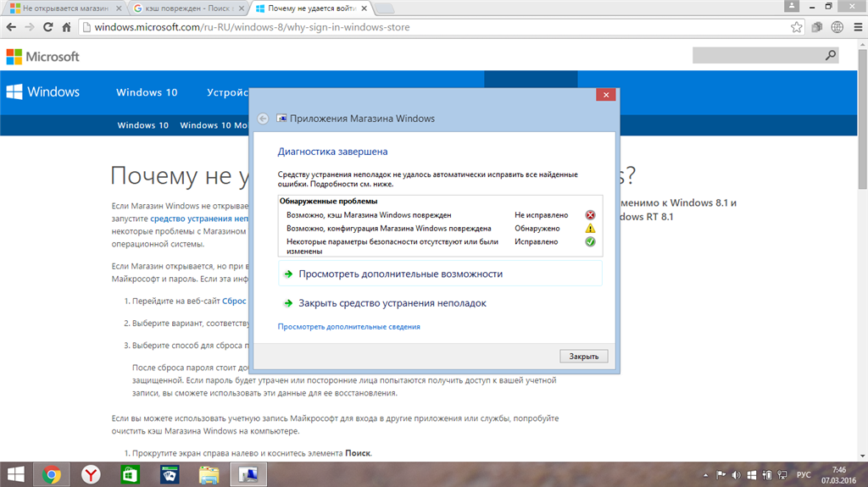868x487 pixels.
Task: Click the search magnifier on Microsoft page
Action: coord(831,55)
